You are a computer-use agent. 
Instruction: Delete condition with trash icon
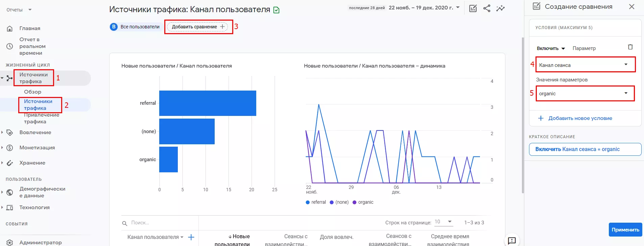[630, 47]
